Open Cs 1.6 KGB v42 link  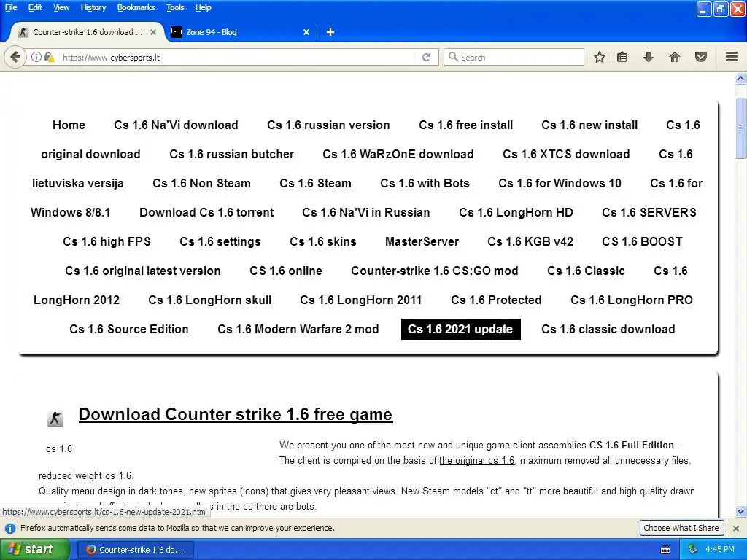point(530,241)
